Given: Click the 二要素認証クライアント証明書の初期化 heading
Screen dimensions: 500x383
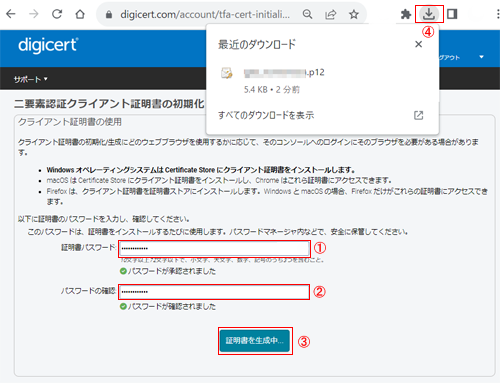Looking at the screenshot, I should tap(109, 104).
